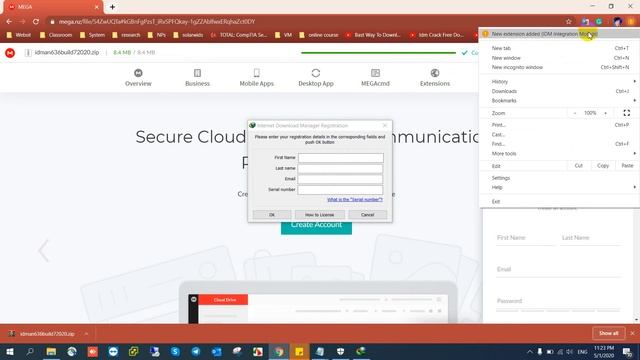Open Windows Start menu
The width and height of the screenshot is (640, 360).
point(9,351)
